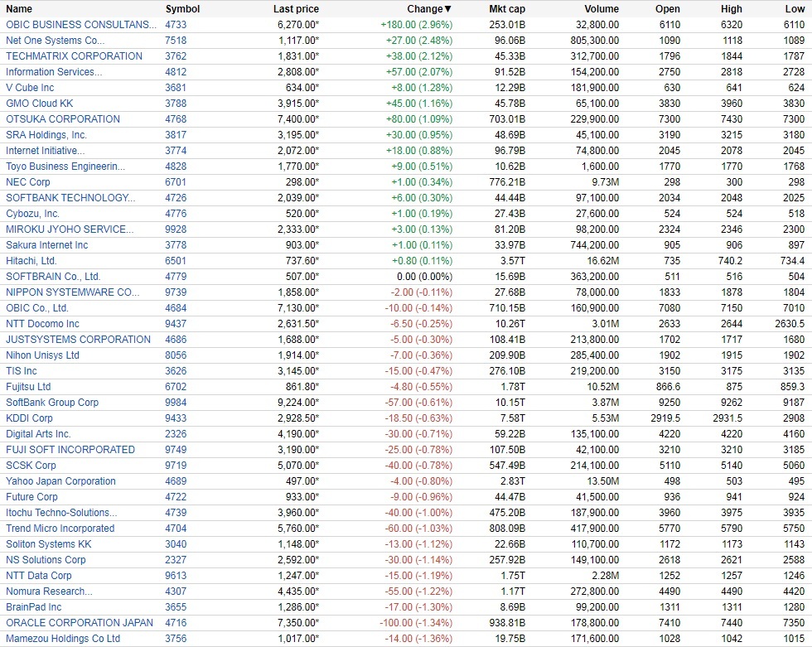
Task: Click symbol 9613 for NTT Data
Action: pos(176,576)
